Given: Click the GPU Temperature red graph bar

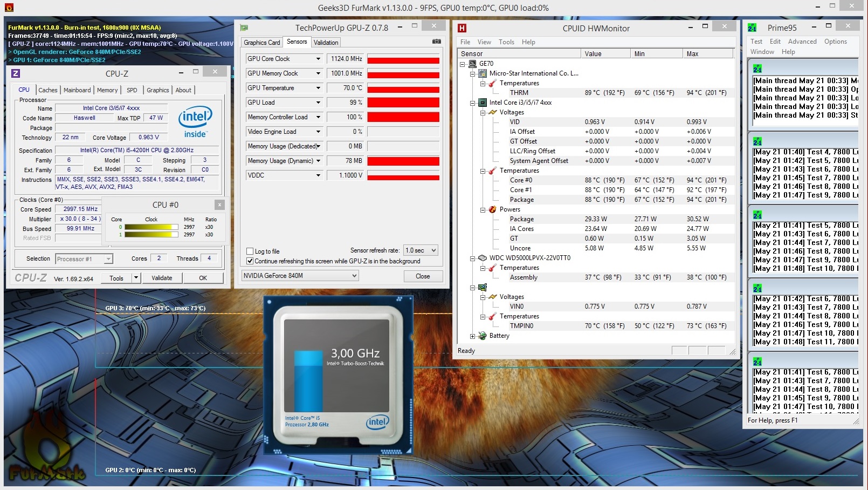Looking at the screenshot, I should (x=403, y=90).
